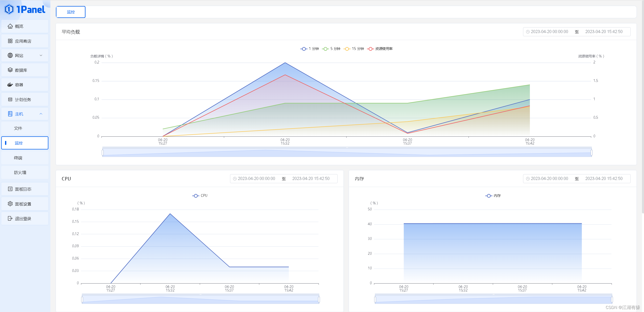The image size is (644, 312).
Task: Open the 容器 menu item
Action: (x=25, y=85)
